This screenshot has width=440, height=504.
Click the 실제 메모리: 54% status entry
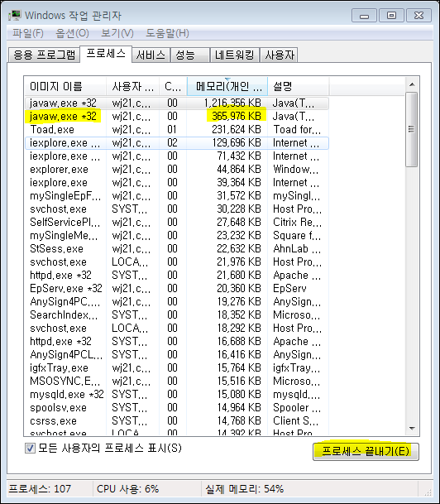click(245, 489)
